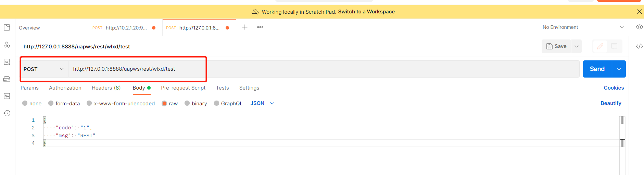Open the HTTP method POST dropdown
This screenshot has width=644, height=175.
tap(44, 69)
